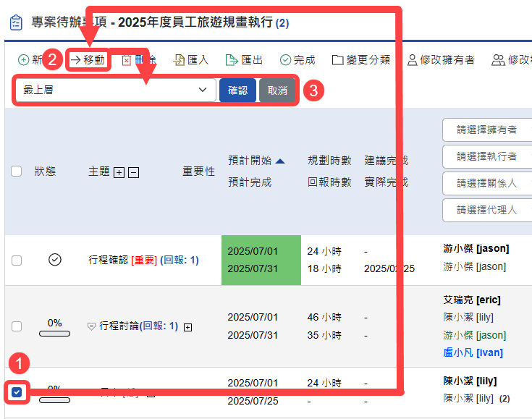Screen dimensions: 532x419
Task: Sort by 預計開始 column header
Action: click(x=250, y=160)
